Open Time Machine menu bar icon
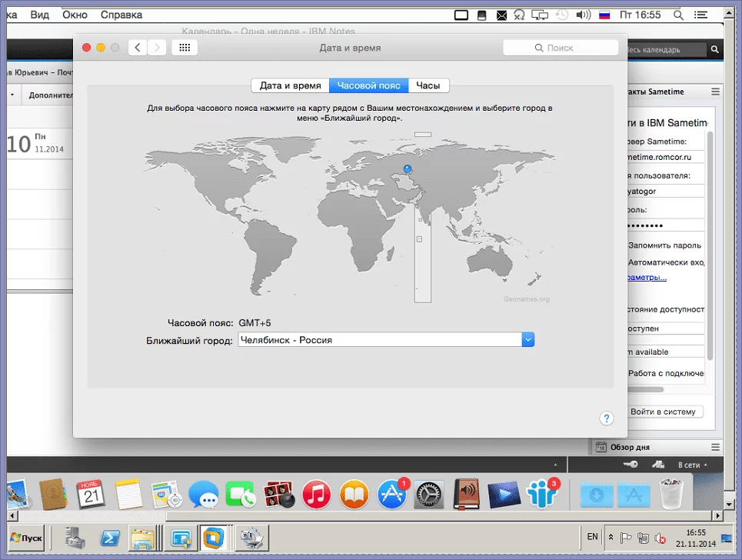 563,15
